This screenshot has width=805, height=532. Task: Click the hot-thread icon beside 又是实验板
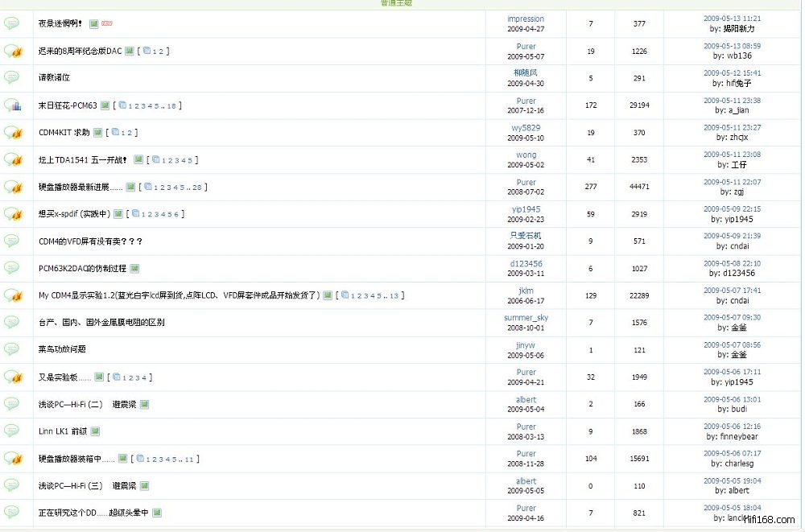click(12, 377)
